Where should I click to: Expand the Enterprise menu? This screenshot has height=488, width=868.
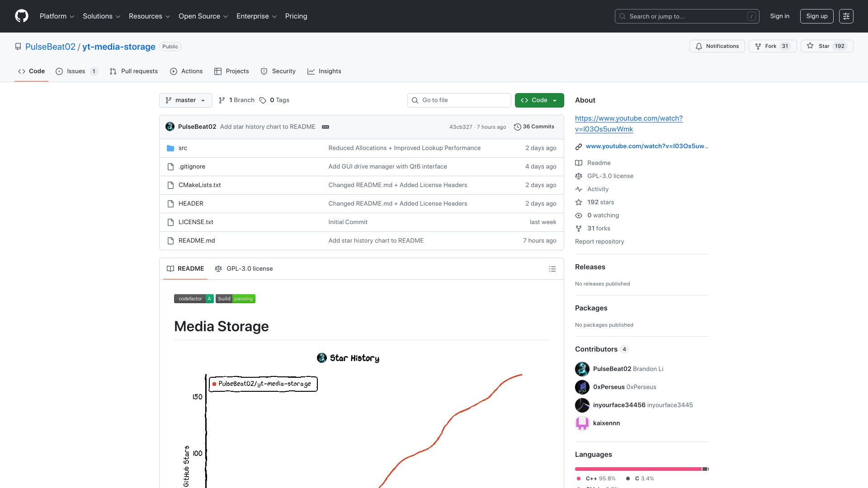point(257,16)
